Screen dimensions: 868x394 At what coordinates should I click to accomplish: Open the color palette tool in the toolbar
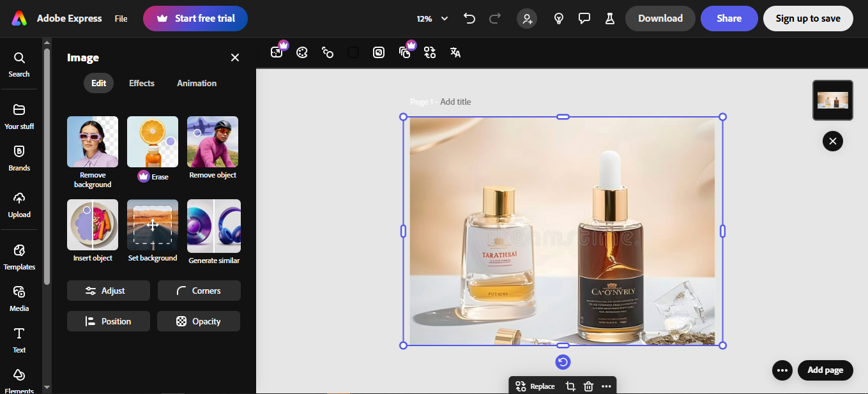click(302, 52)
